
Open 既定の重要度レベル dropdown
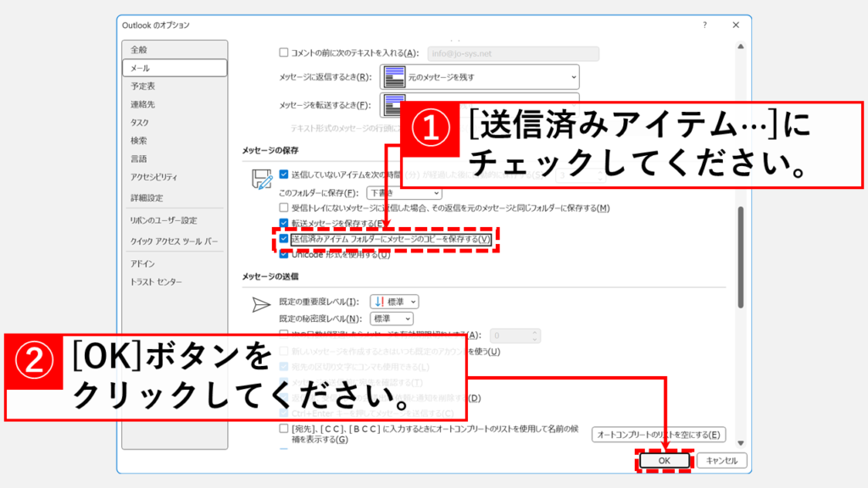(x=394, y=302)
